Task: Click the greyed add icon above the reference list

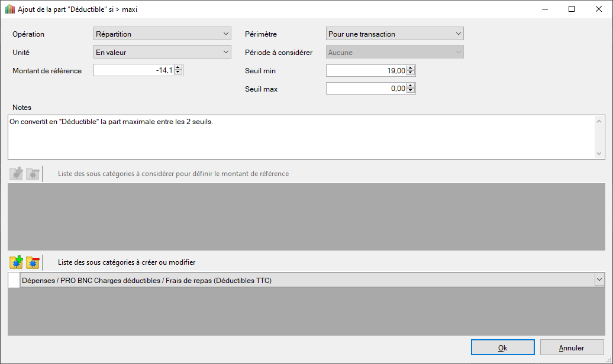Action: pos(16,174)
